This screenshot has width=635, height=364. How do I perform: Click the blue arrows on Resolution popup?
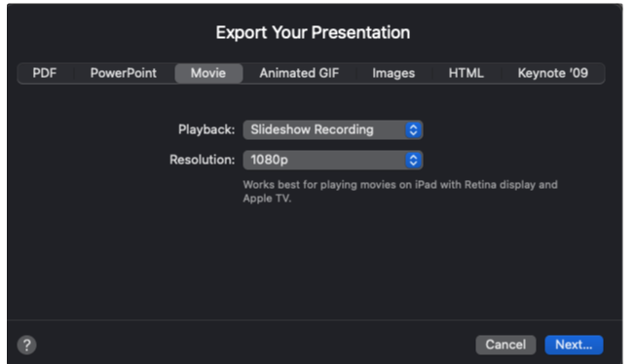coord(413,160)
